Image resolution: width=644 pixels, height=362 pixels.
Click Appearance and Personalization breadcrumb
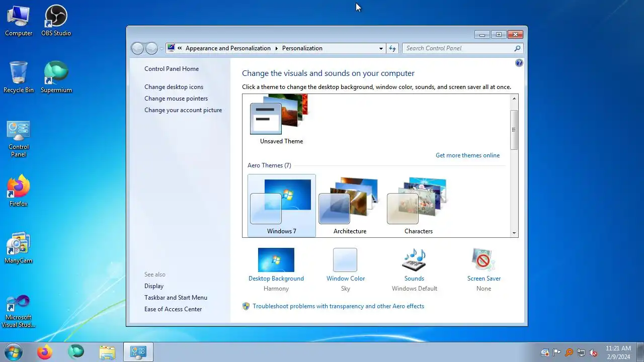[228, 48]
